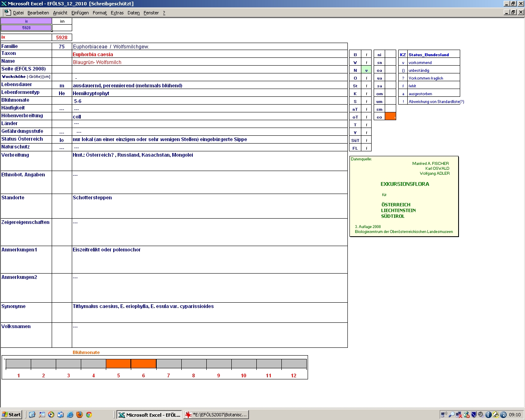Open the printer icon in system tray
The image size is (525, 420).
pyautogui.click(x=495, y=415)
